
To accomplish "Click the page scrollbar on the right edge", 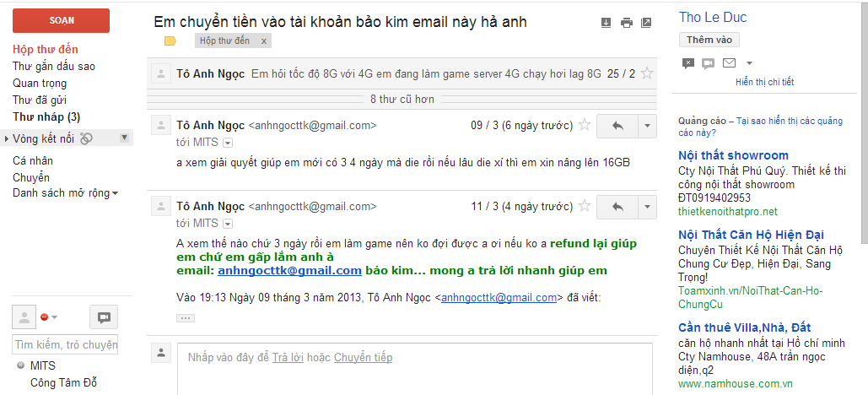I will [x=863, y=122].
